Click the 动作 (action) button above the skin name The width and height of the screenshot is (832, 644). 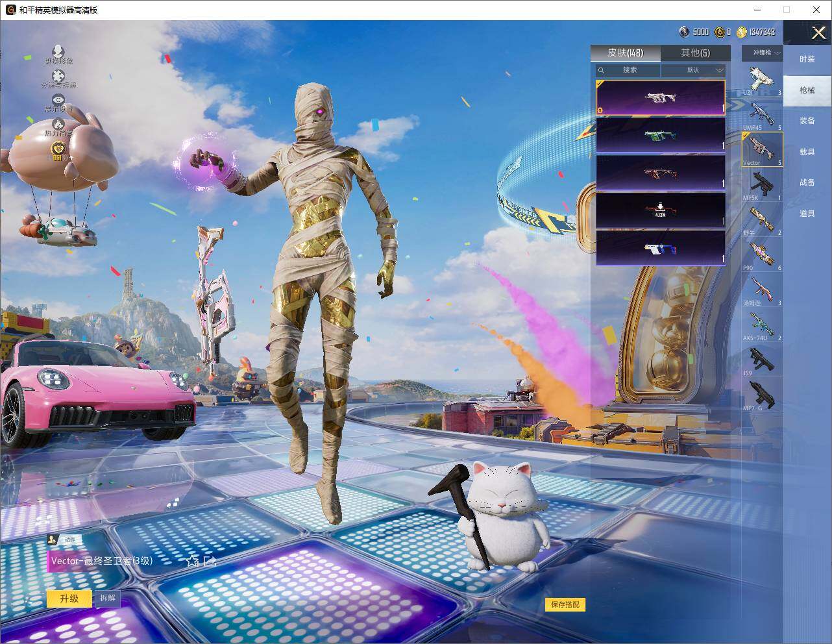point(63,539)
